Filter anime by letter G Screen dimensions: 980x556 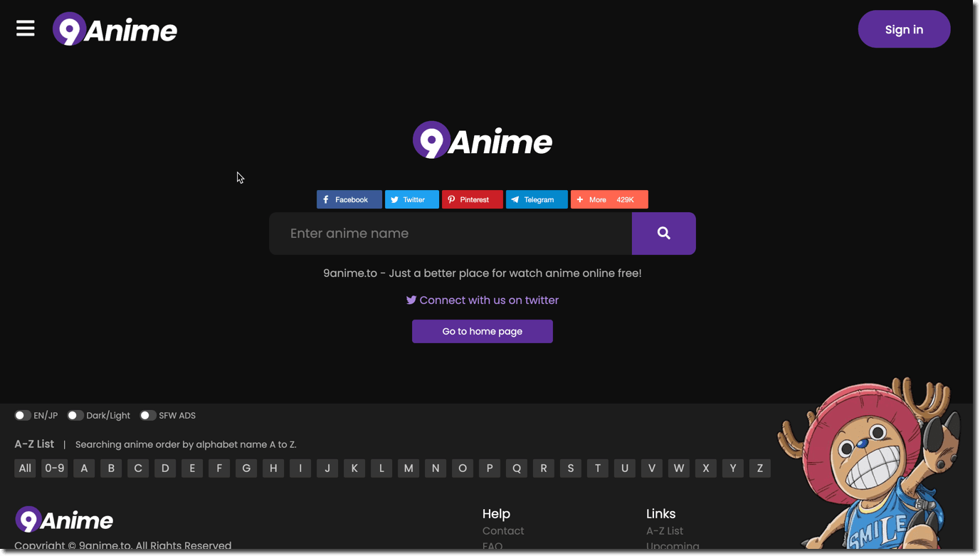click(x=246, y=468)
